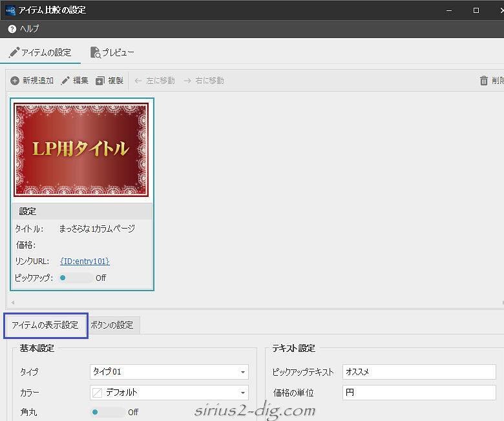Switch to Item Display Settings (アイテムの表示設定) tab
Viewport: 504px width, 421px height.
[x=45, y=325]
